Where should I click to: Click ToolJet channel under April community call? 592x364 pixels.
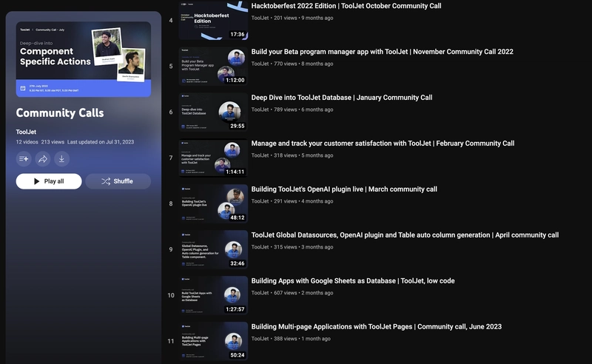pyautogui.click(x=260, y=247)
